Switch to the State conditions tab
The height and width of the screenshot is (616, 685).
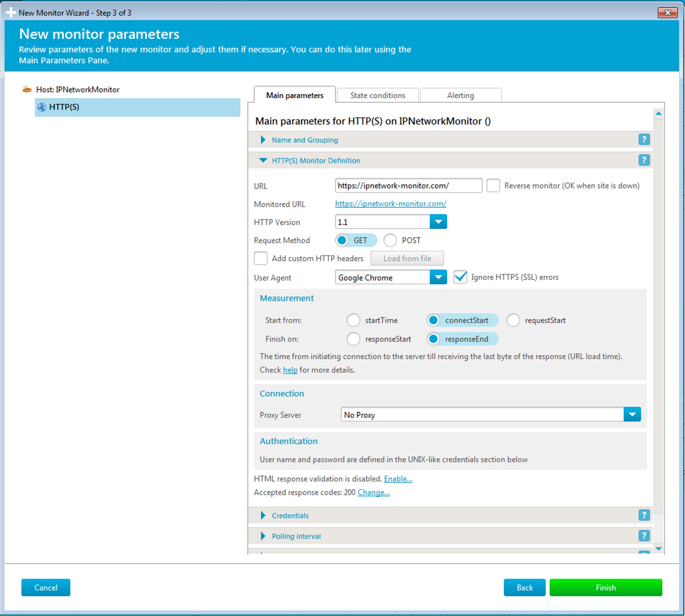[378, 95]
